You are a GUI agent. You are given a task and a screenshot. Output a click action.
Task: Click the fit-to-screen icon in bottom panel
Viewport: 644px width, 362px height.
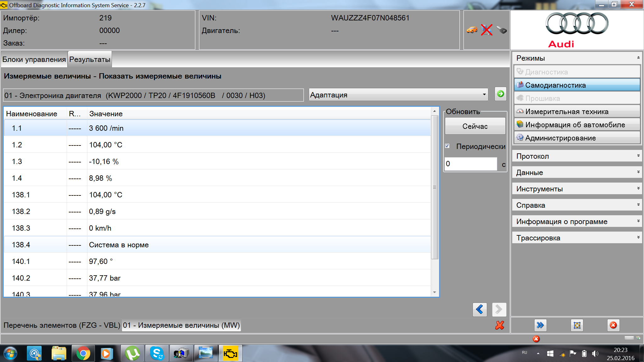577,325
